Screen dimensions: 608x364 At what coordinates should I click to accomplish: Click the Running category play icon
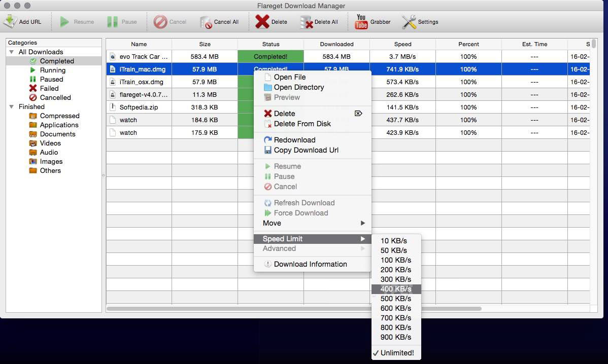[33, 70]
